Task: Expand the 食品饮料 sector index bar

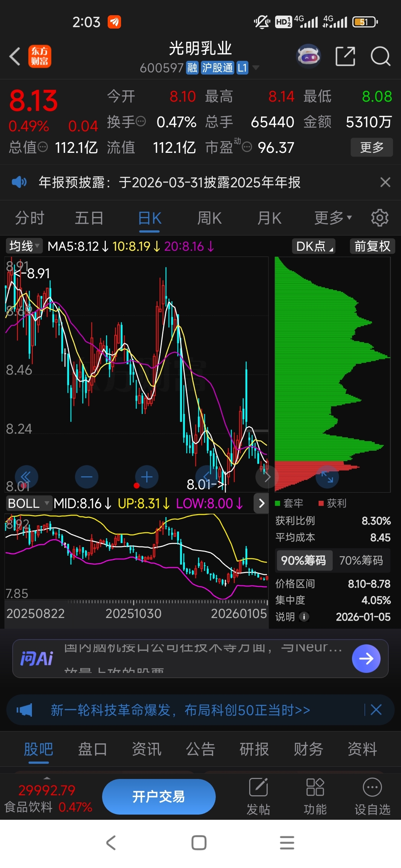Action: 48,797
